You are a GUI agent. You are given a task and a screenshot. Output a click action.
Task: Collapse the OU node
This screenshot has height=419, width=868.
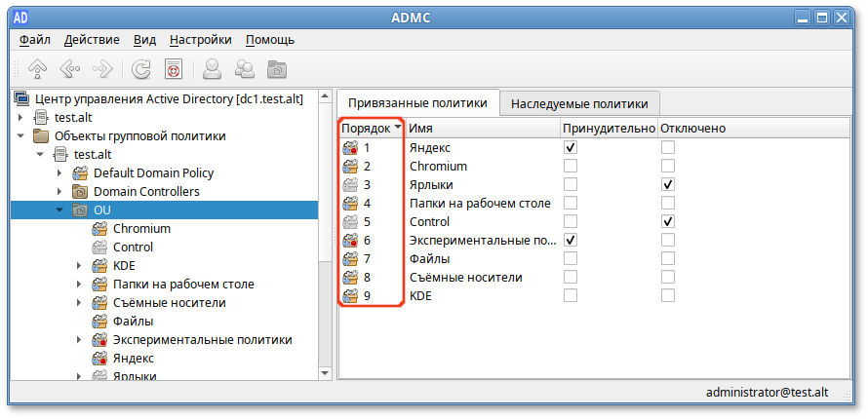[x=59, y=210]
